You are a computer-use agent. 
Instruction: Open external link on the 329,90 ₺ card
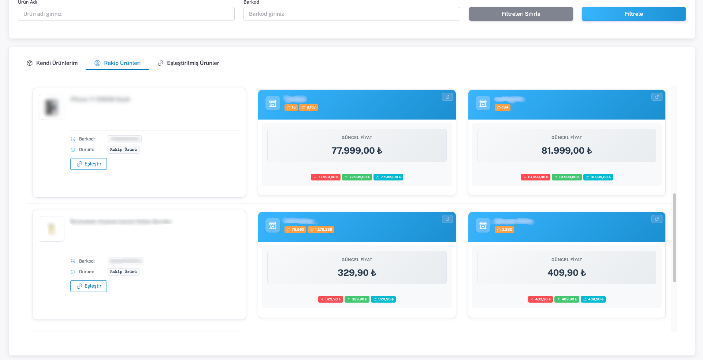pos(447,219)
